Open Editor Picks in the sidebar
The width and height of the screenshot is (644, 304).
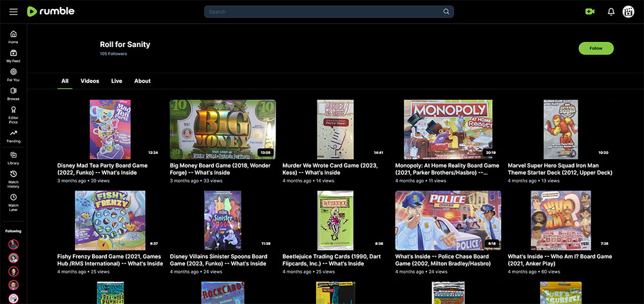click(14, 115)
